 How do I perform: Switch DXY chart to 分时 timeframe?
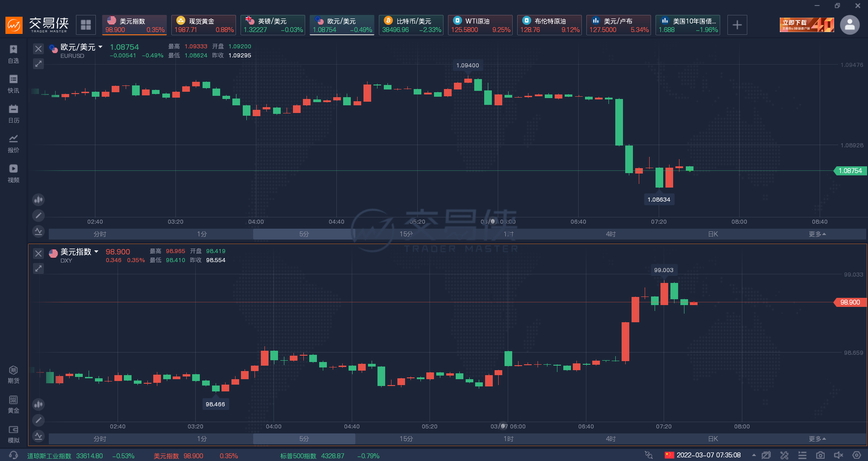pos(100,439)
